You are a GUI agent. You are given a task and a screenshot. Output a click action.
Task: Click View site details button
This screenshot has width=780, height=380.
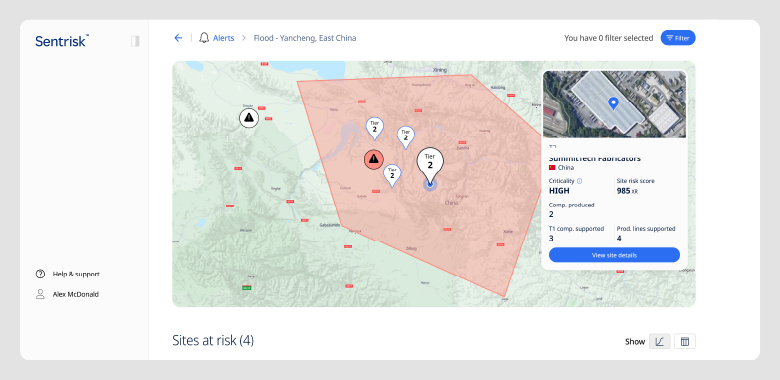(x=614, y=255)
